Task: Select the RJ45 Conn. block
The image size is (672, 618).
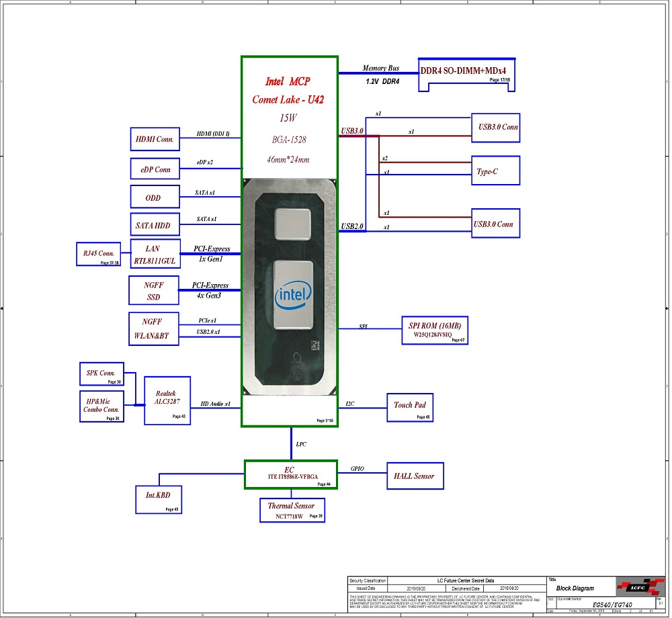Action: 99,254
